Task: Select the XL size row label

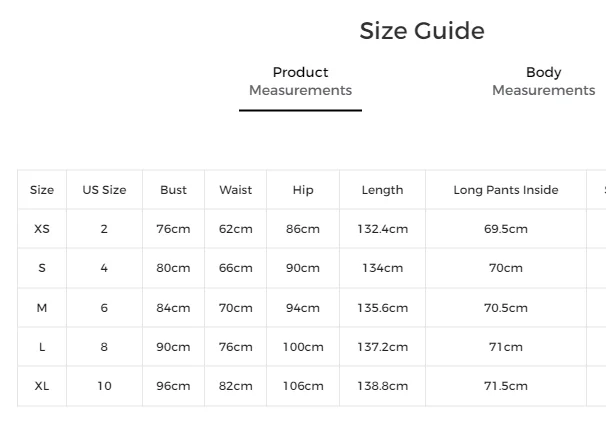Action: [42, 386]
